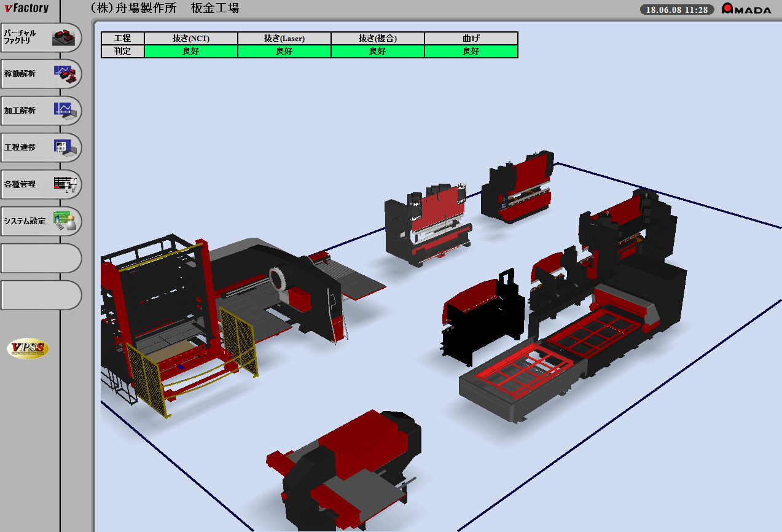Click the date and time display
Screen dimensions: 782x532
coord(676,10)
